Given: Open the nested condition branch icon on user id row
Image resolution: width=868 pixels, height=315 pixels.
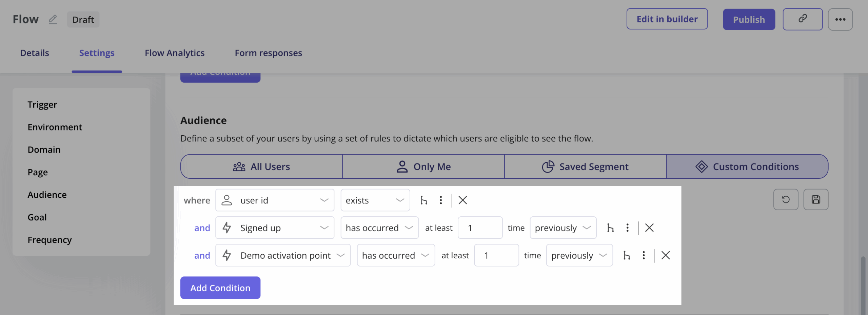Looking at the screenshot, I should pos(424,200).
